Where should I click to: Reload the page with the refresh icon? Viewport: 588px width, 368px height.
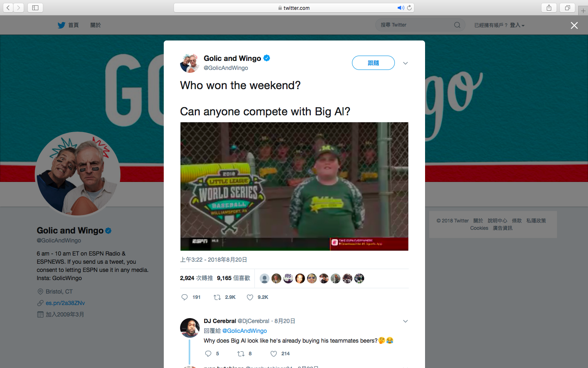[409, 8]
